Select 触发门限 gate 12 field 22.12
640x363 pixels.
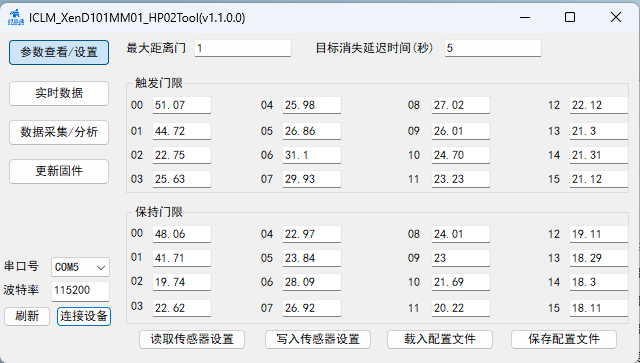click(599, 105)
